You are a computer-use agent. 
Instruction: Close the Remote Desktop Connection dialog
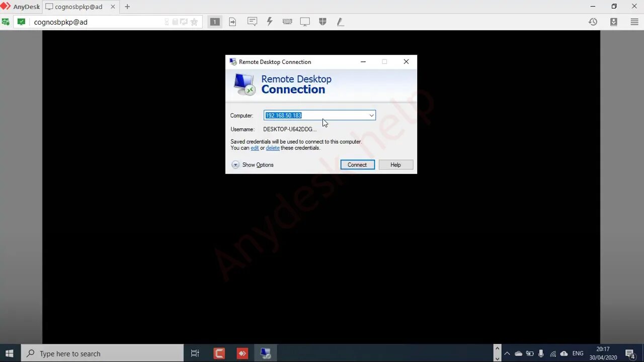pos(406,62)
